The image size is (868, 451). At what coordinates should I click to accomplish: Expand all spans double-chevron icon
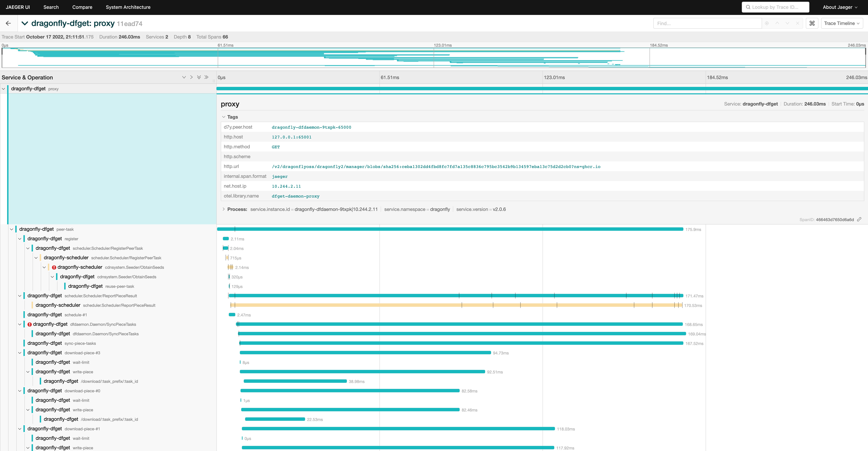click(199, 77)
